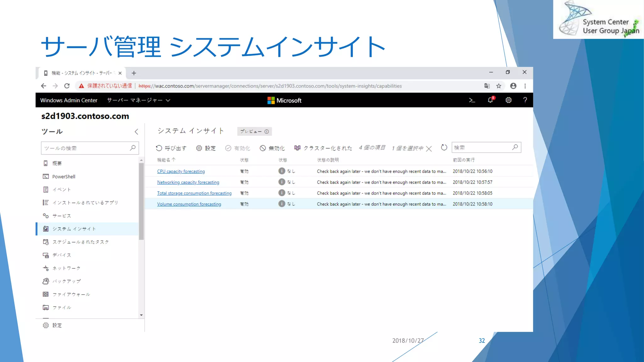Click the magnifier in capabilities search
The height and width of the screenshot is (362, 644).
coord(515,147)
